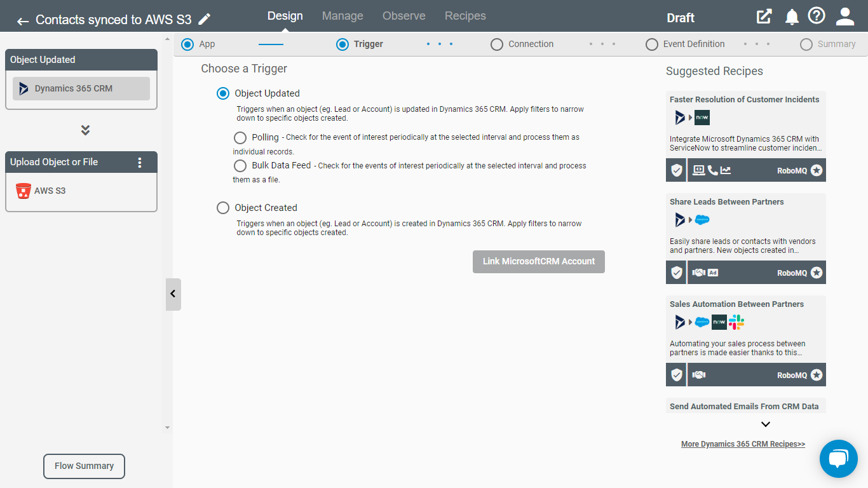The image size is (868, 488).
Task: Click Link MicrosoftCRM Account button
Action: 539,262
